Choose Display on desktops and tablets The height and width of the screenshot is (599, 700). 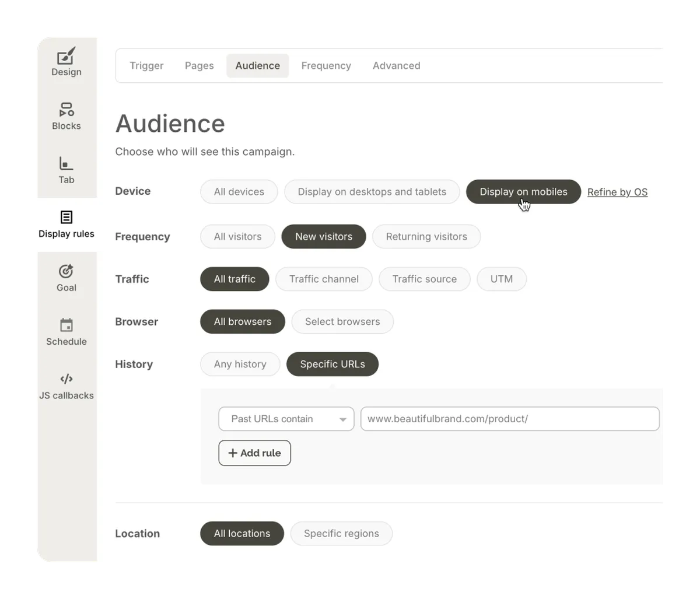[x=372, y=192]
